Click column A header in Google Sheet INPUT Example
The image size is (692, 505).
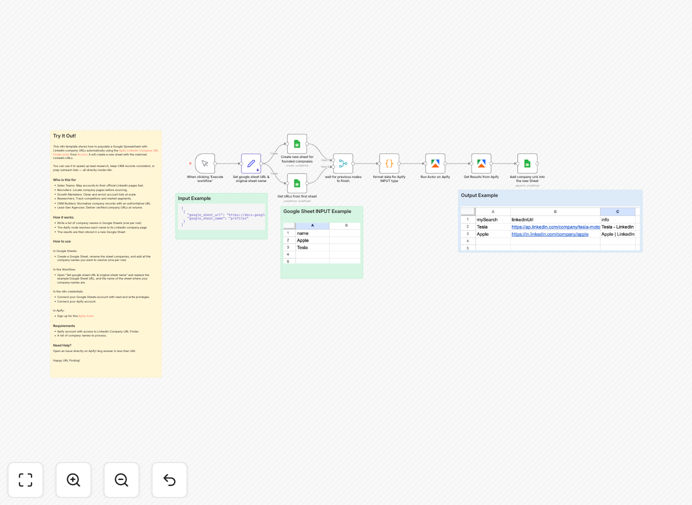point(312,226)
